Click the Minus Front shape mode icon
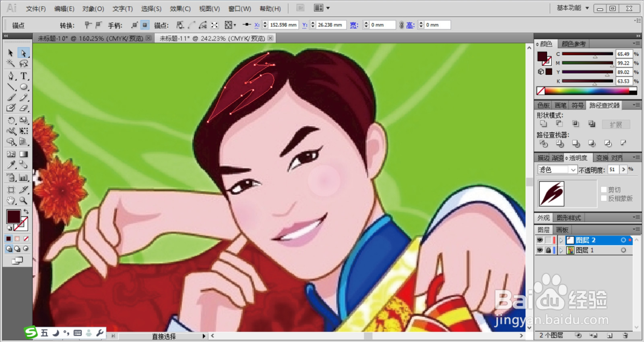644x342 pixels. point(559,124)
